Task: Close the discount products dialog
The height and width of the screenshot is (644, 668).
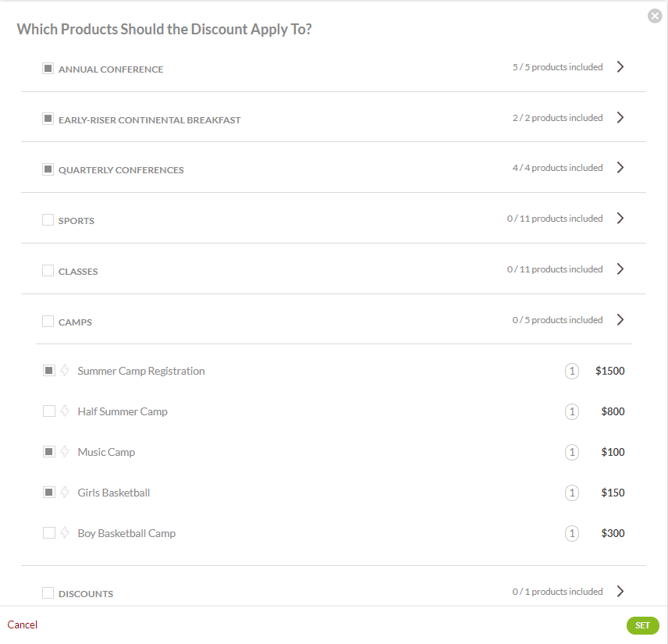Action: 655,16
